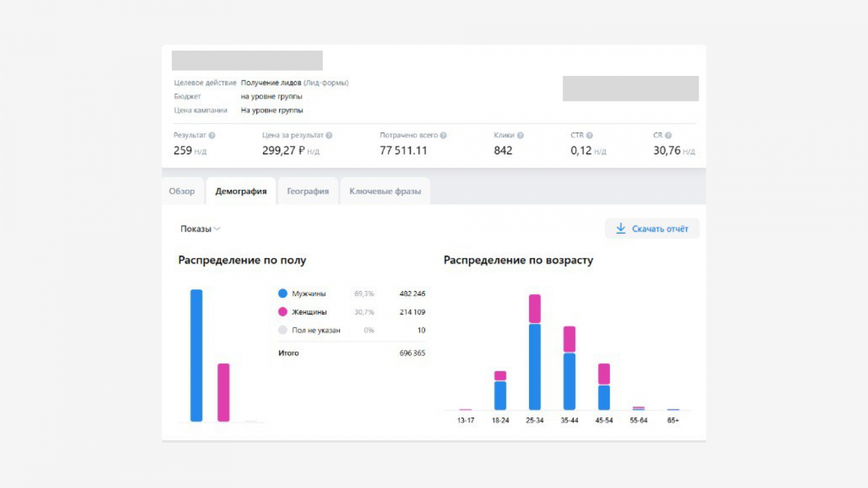
Task: Click the help icon beside CR
Action: tap(668, 136)
